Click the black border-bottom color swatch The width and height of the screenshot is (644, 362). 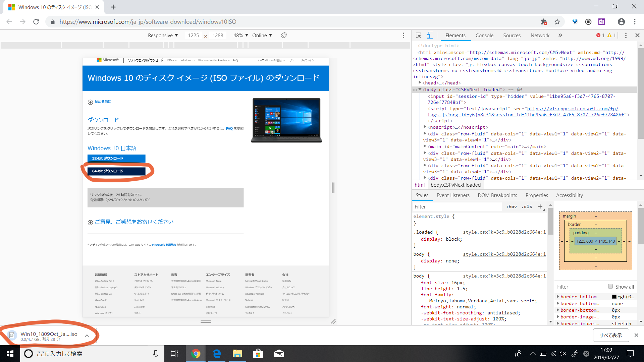614,297
